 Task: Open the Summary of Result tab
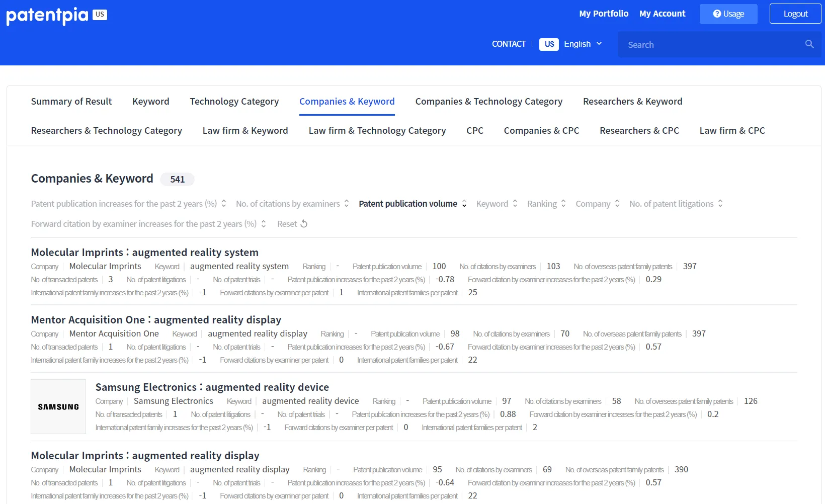pos(71,102)
